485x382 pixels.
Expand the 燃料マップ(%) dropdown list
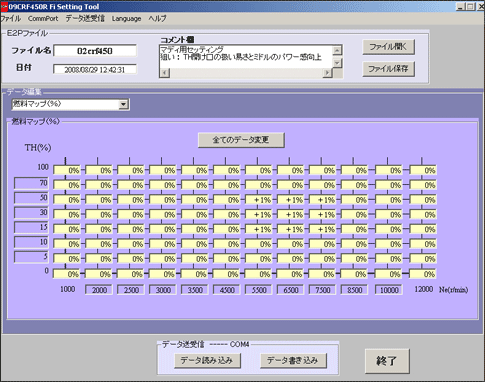coord(123,104)
